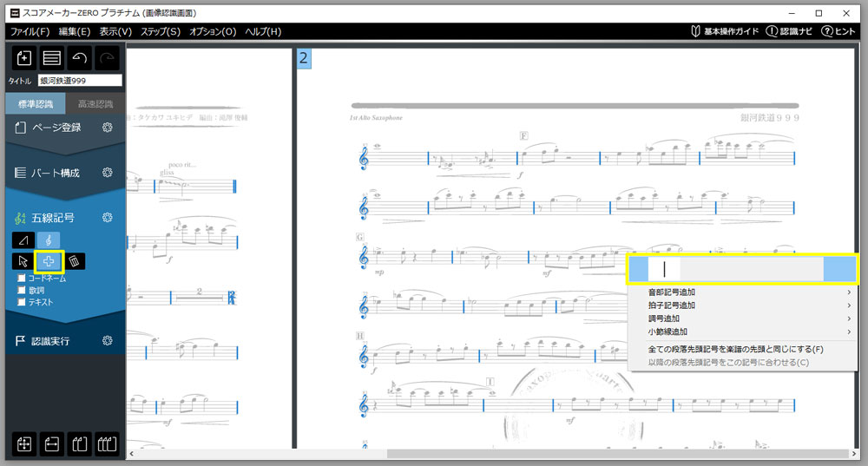Open the ステップ(S) menu
Image resolution: width=868 pixels, height=466 pixels.
pos(161,31)
